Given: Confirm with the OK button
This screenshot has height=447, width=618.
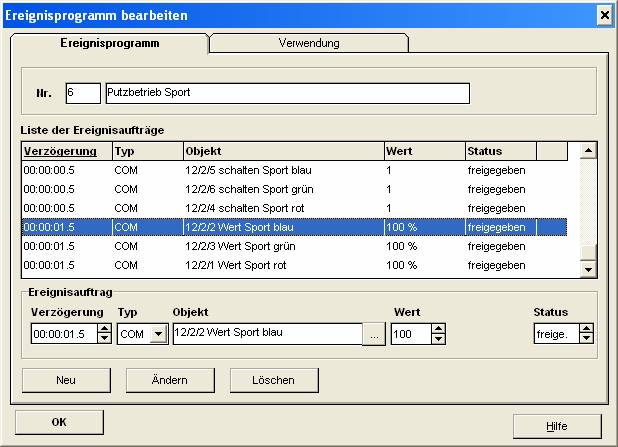Looking at the screenshot, I should tap(59, 422).
